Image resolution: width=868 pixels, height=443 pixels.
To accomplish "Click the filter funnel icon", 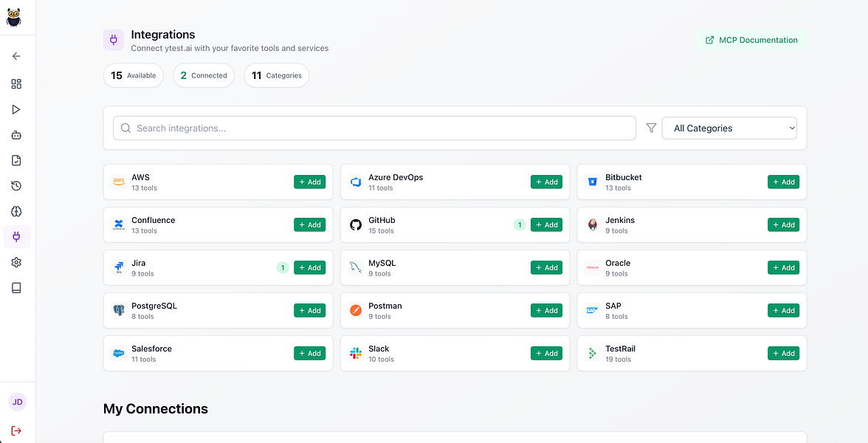I will point(651,128).
